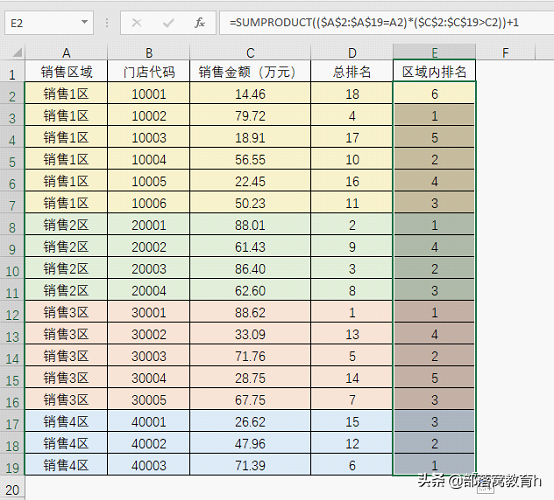Viewport: 554px width, 500px height.
Task: Click the select-all corner triangle
Action: pyautogui.click(x=17, y=52)
